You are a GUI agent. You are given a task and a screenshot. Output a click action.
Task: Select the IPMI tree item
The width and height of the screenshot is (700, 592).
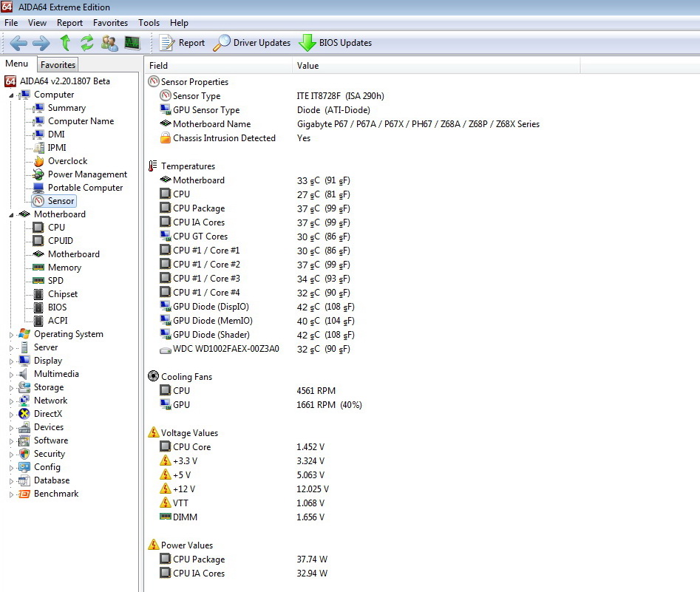pos(57,148)
